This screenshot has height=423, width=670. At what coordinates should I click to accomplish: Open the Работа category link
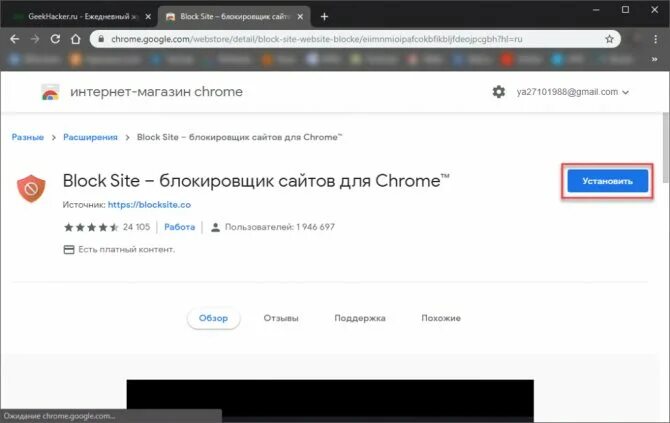pyautogui.click(x=179, y=227)
